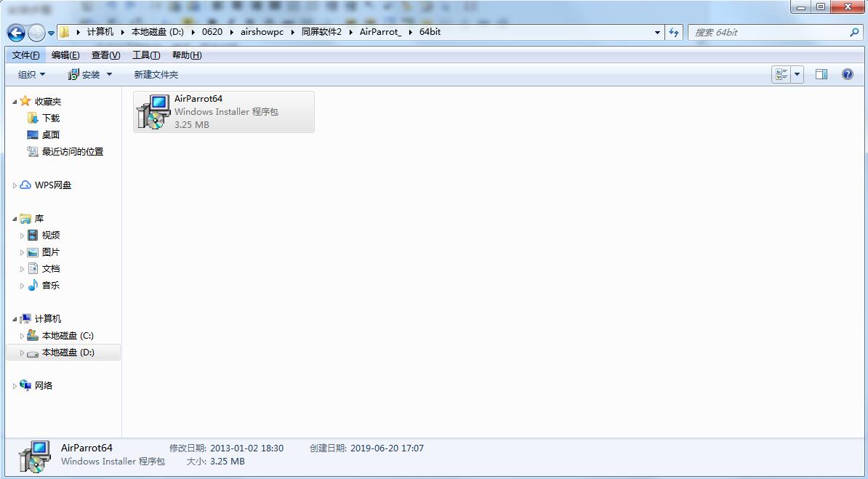Click the change view icon button
Screen dimensions: 868x479
coord(781,74)
